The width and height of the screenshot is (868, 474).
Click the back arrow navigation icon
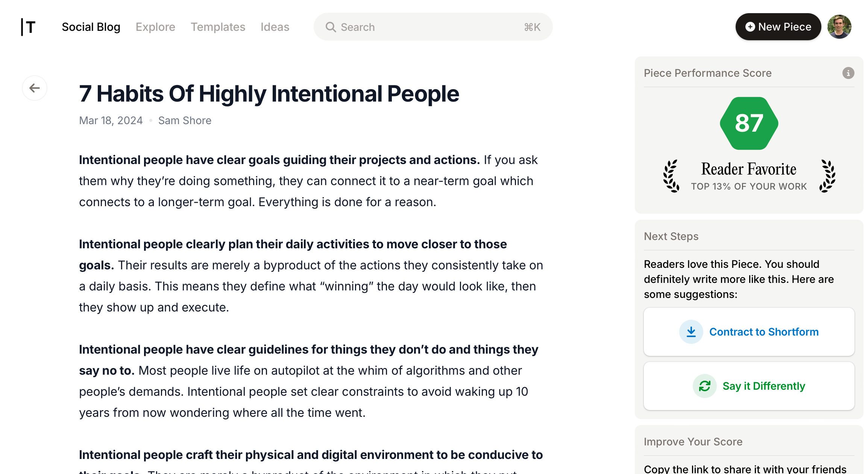34,88
